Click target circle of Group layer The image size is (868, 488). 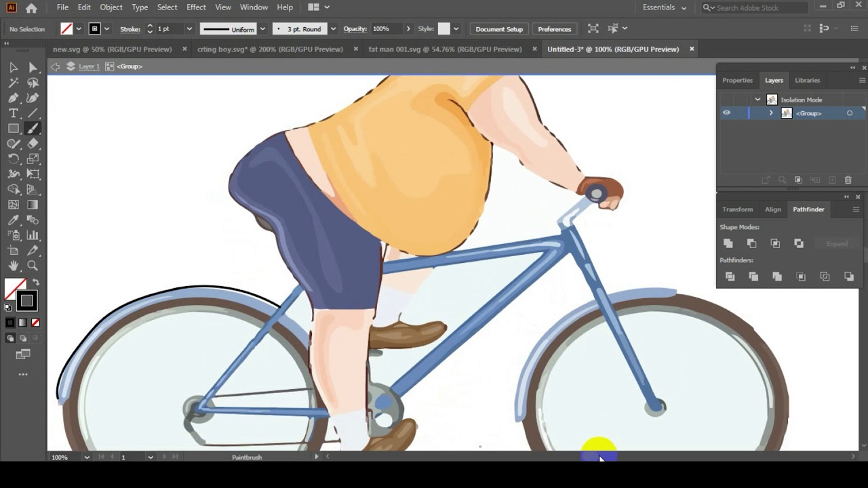coord(849,113)
